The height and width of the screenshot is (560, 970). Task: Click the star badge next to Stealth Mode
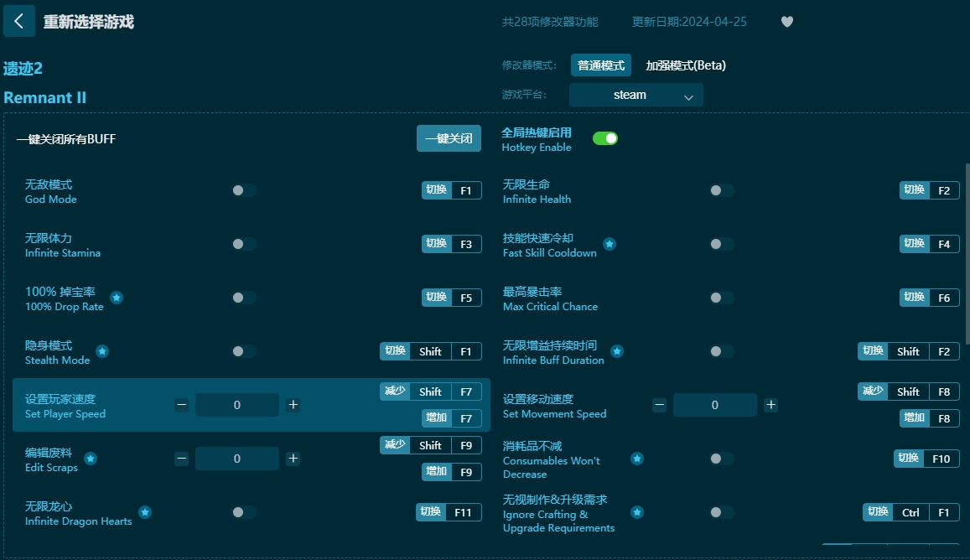(102, 351)
